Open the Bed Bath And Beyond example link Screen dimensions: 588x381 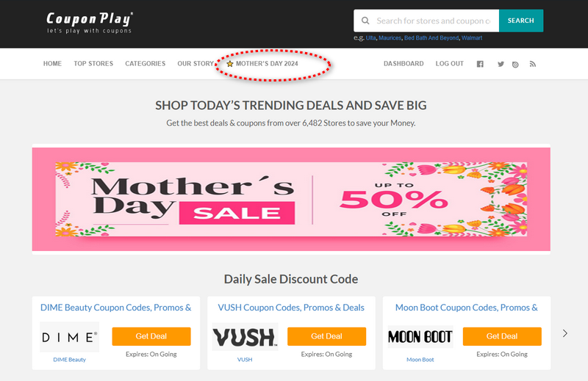[x=431, y=38]
